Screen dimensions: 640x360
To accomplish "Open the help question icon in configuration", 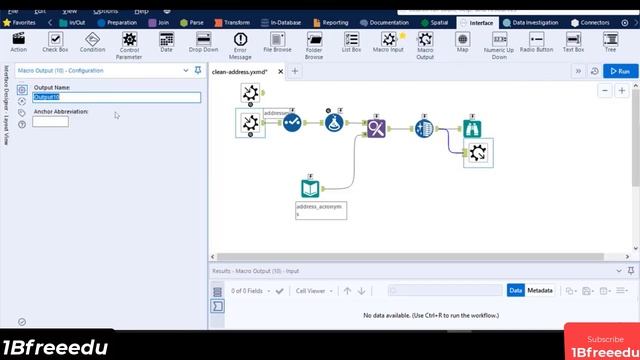I will coord(22,124).
